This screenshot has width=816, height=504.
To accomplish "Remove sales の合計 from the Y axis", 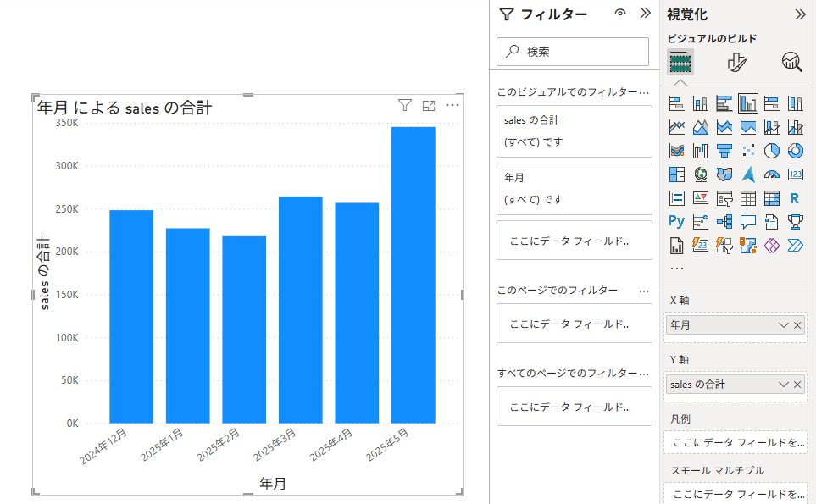I will [797, 385].
